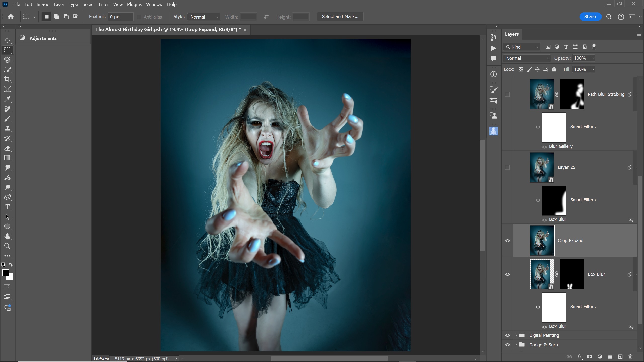Expand the Dodge & Burn group
The height and width of the screenshot is (362, 644).
click(x=516, y=345)
